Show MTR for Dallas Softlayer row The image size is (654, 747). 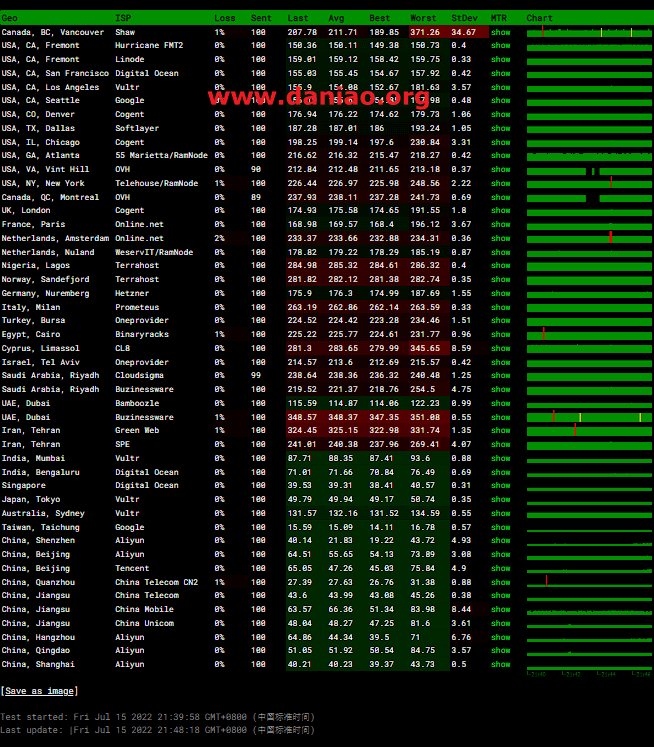500,128
